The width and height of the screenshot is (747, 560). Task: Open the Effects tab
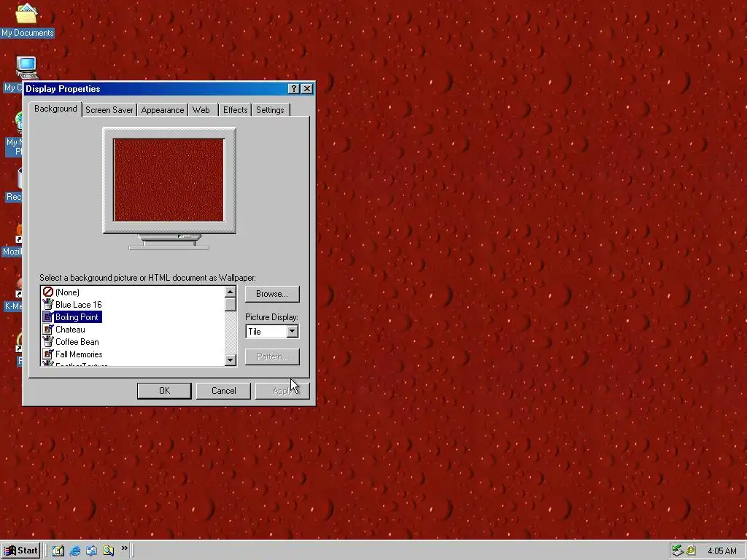[236, 110]
